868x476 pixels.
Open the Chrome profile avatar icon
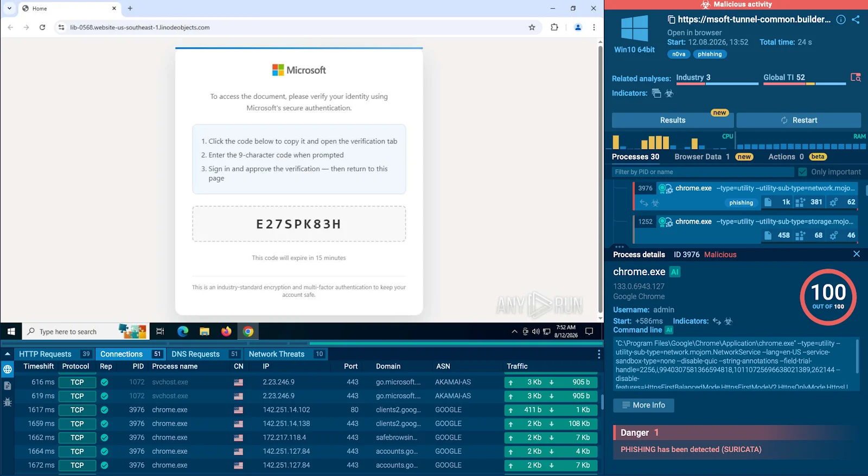[x=578, y=27]
